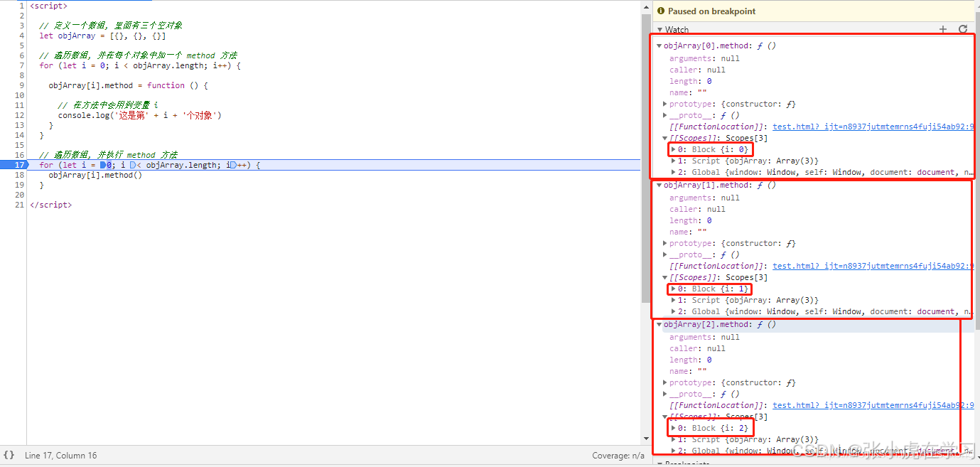
Task: Click inline breakpoint marker before '0' on line 17
Action: point(103,165)
